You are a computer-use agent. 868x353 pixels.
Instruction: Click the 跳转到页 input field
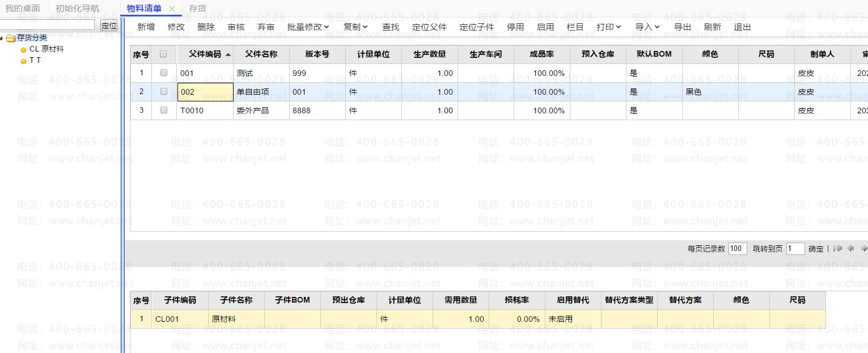(x=795, y=248)
